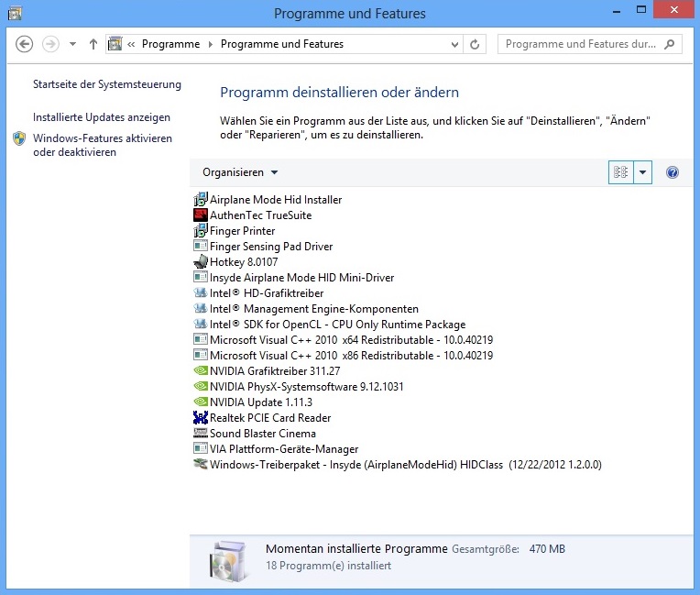Viewport: 700px width, 595px height.
Task: Select Sound Blaster Cinema entry
Action: [263, 434]
